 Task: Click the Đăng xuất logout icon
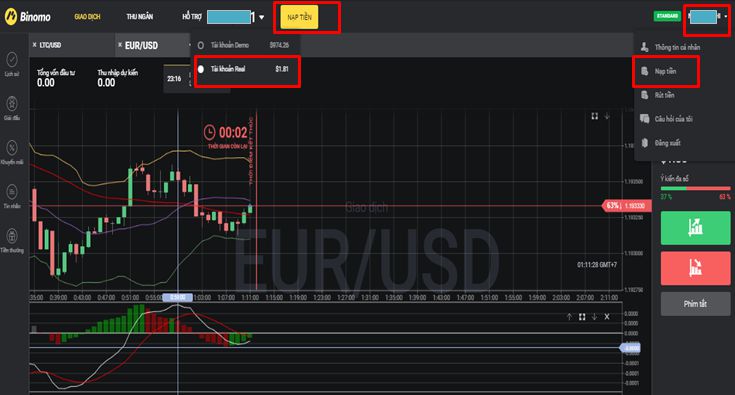(645, 142)
